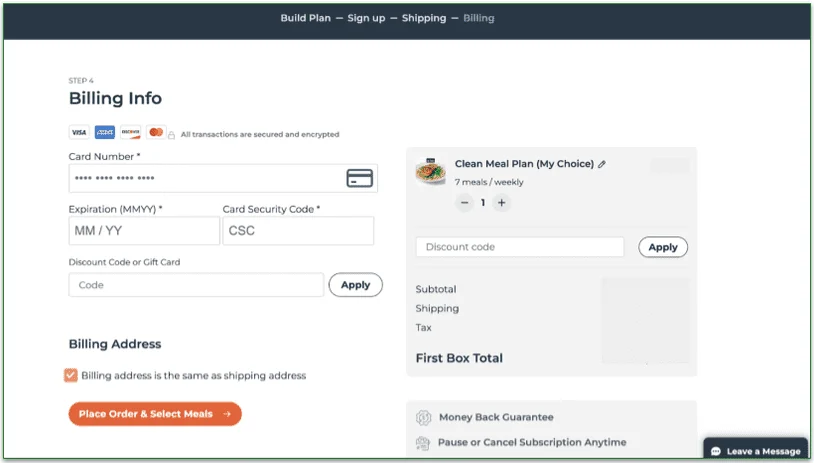Viewport: 814px width, 463px height.
Task: Click 'All transactions are secured and encrypted' text
Action: pyautogui.click(x=260, y=134)
